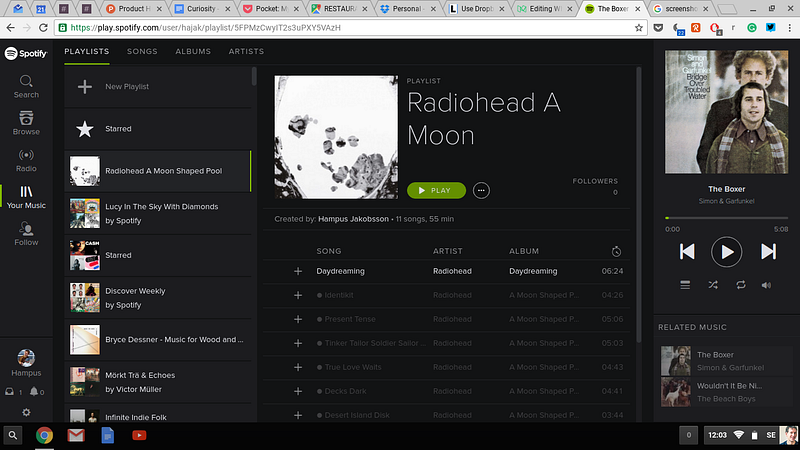Switch to the Playlists tab
This screenshot has width=800, height=450.
click(x=87, y=52)
